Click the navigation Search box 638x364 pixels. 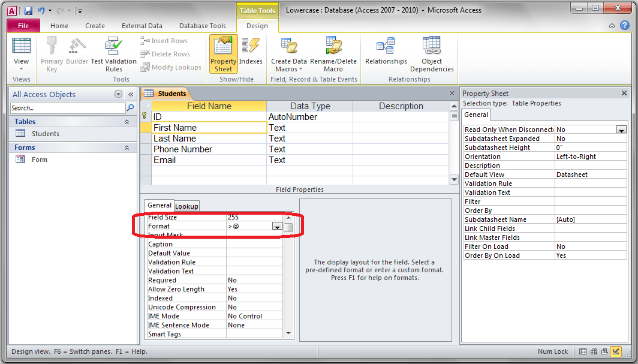tap(68, 108)
